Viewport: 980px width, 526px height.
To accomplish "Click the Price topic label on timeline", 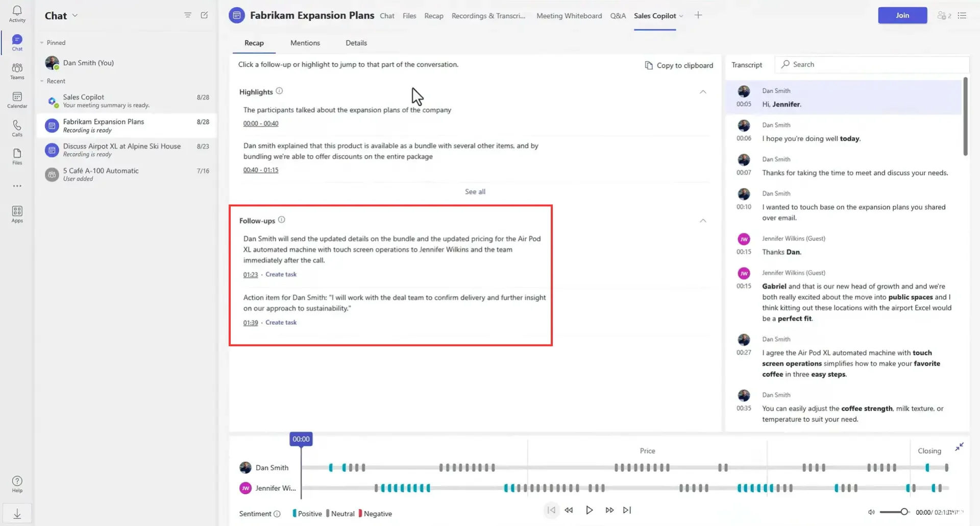I will pyautogui.click(x=647, y=451).
